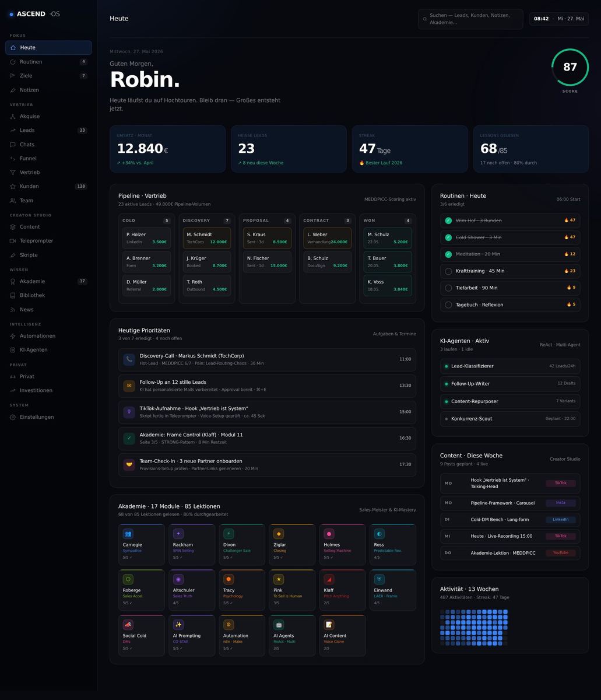Click the Ziele flag icon
Screen dimensions: 601x700
click(x=13, y=76)
